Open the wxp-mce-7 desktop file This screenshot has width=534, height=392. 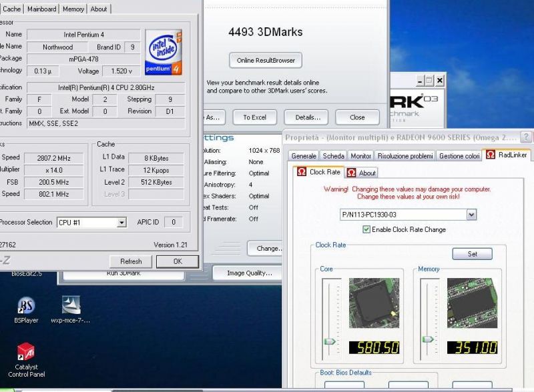coord(71,305)
